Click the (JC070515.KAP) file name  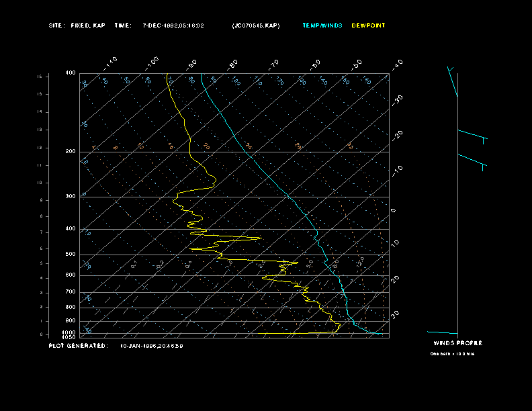[x=256, y=26]
